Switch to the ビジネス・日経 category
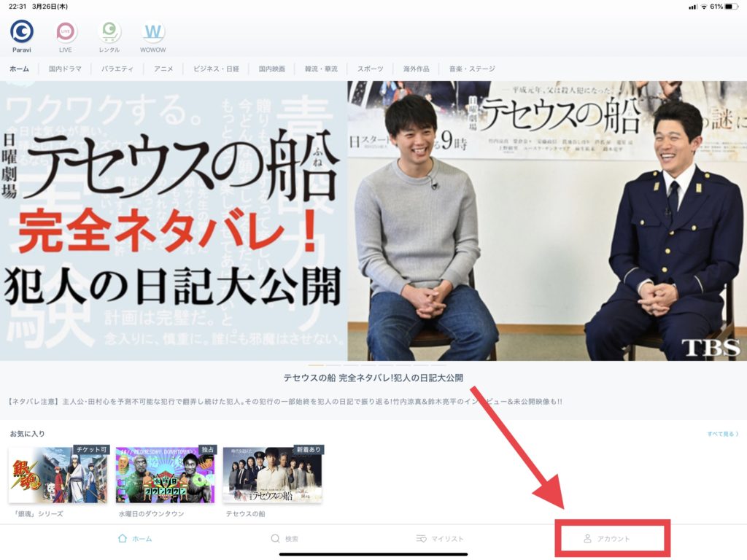Screen dimensions: 747x560 point(216,69)
